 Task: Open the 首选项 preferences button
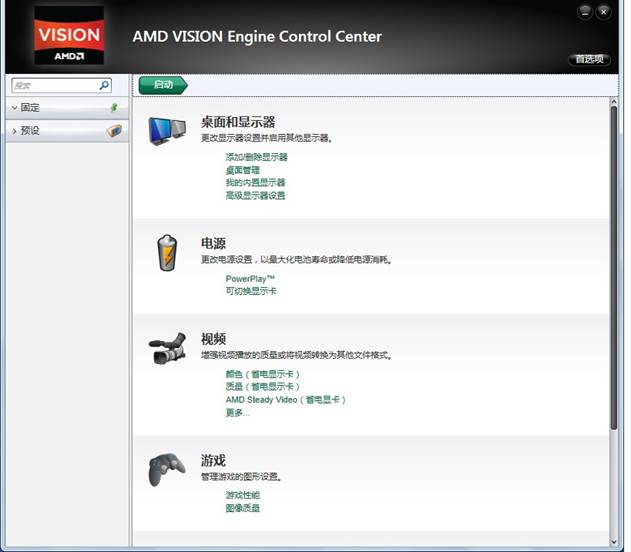590,60
